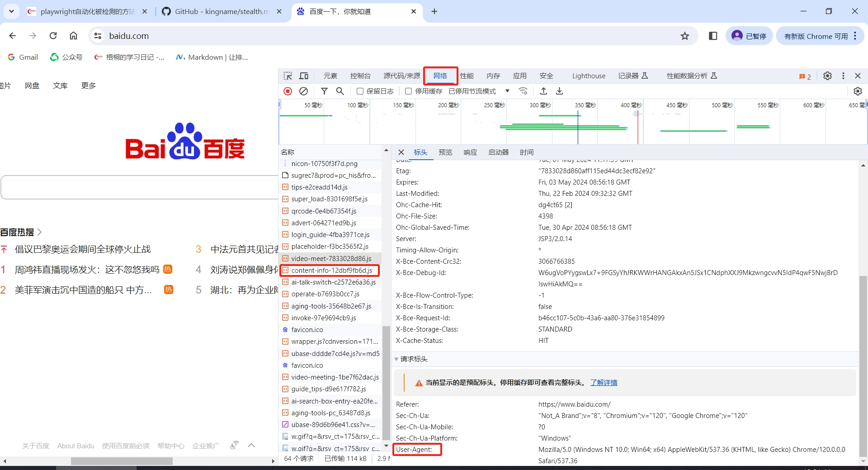Go to the browser home page
Viewport: 868px width, 470px height.
tap(73, 36)
